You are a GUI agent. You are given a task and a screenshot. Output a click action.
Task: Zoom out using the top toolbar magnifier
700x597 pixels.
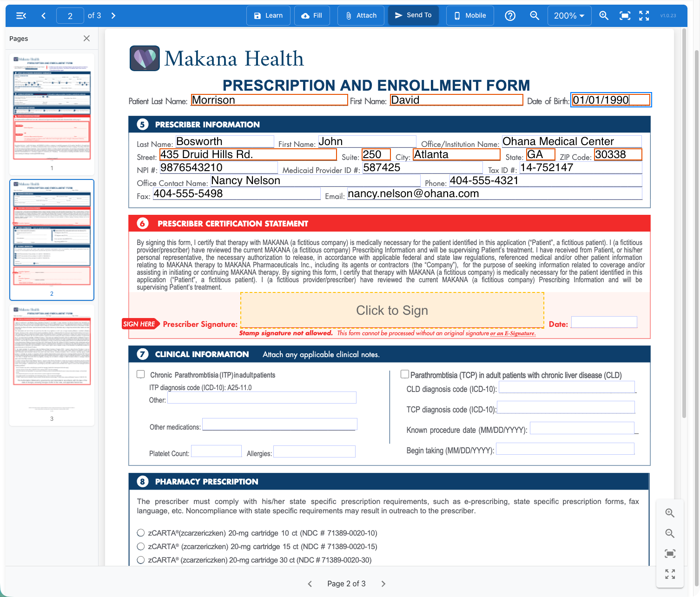[535, 16]
